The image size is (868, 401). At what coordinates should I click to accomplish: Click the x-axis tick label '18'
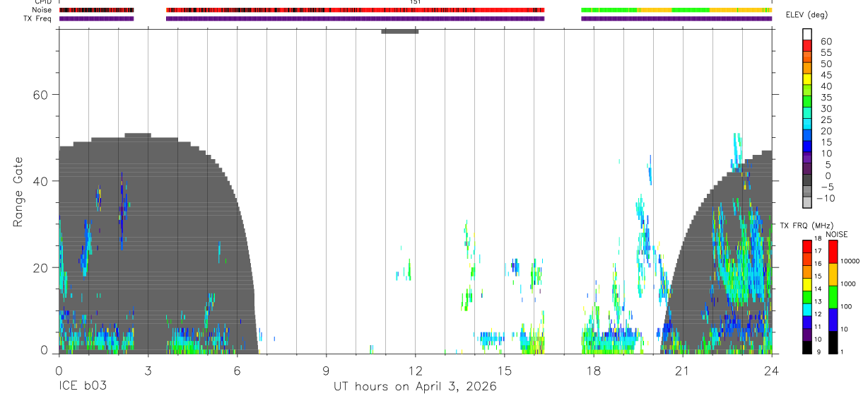tap(593, 370)
